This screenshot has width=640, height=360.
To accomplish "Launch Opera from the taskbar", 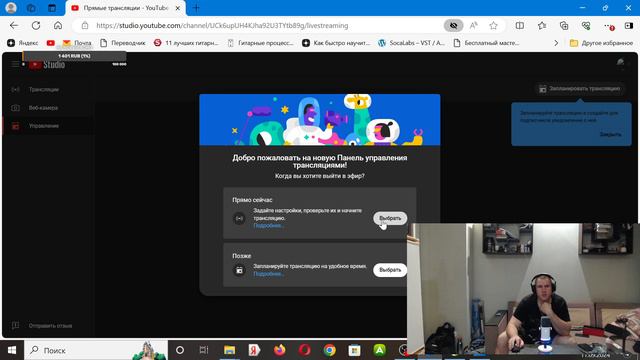I will click(304, 350).
